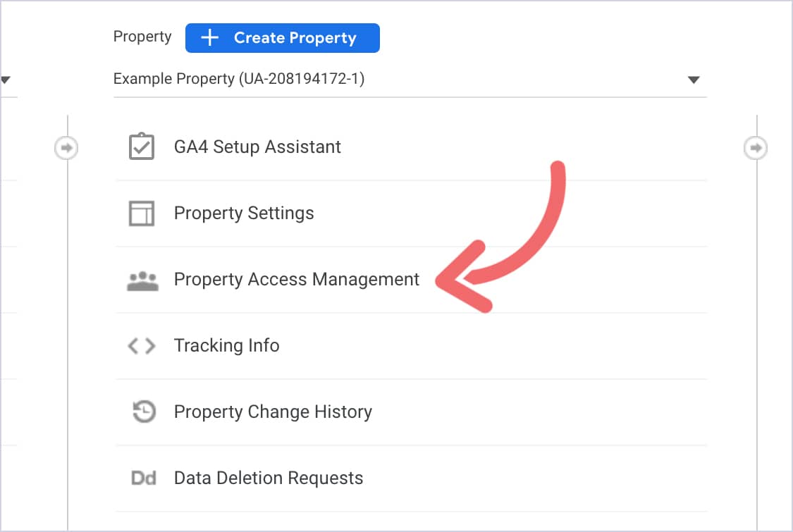Choose Property Change History from the list
The height and width of the screenshot is (532, 793).
[x=273, y=412]
